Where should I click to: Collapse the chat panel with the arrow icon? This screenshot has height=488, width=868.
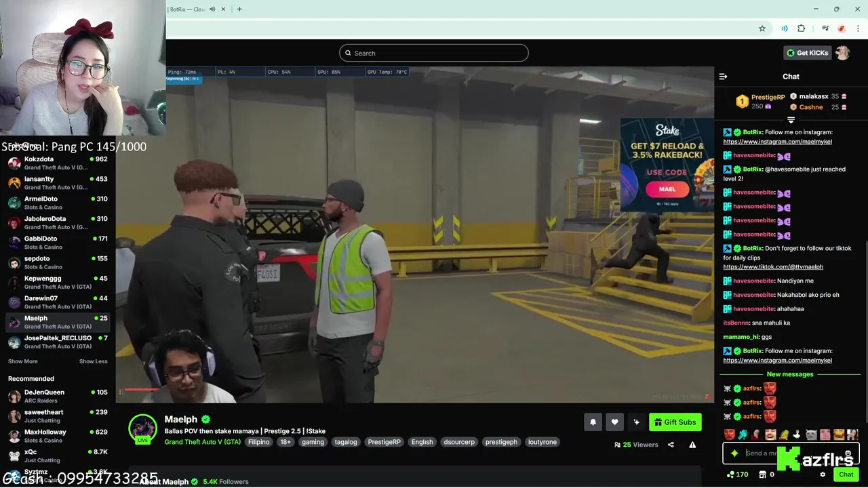723,77
